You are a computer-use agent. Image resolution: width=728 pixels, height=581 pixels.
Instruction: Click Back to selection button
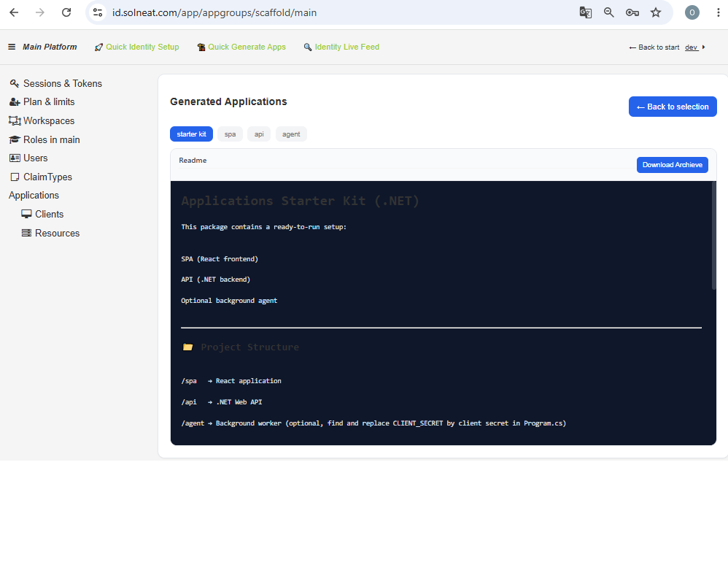tap(673, 107)
